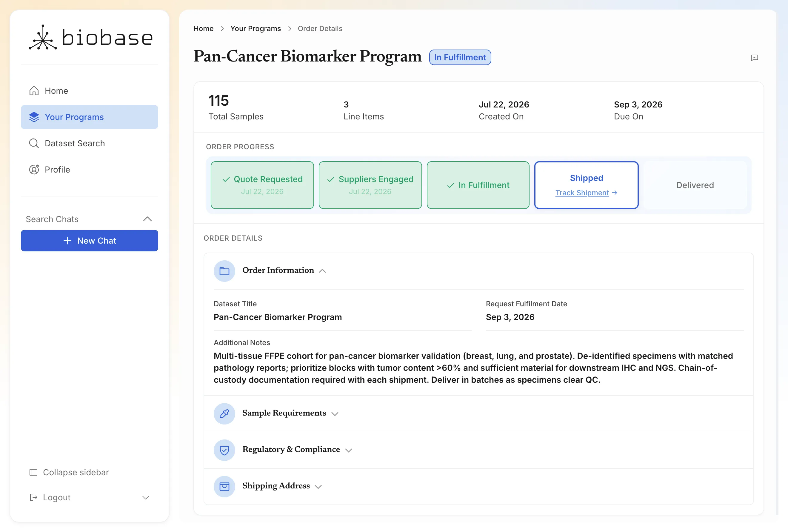Click Your Programs breadcrumb link
Viewport: 788px width, 532px height.
[x=256, y=28]
